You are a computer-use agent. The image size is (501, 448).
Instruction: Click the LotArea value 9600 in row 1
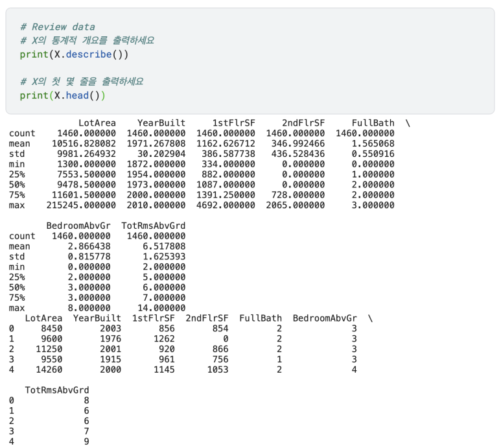(51, 338)
